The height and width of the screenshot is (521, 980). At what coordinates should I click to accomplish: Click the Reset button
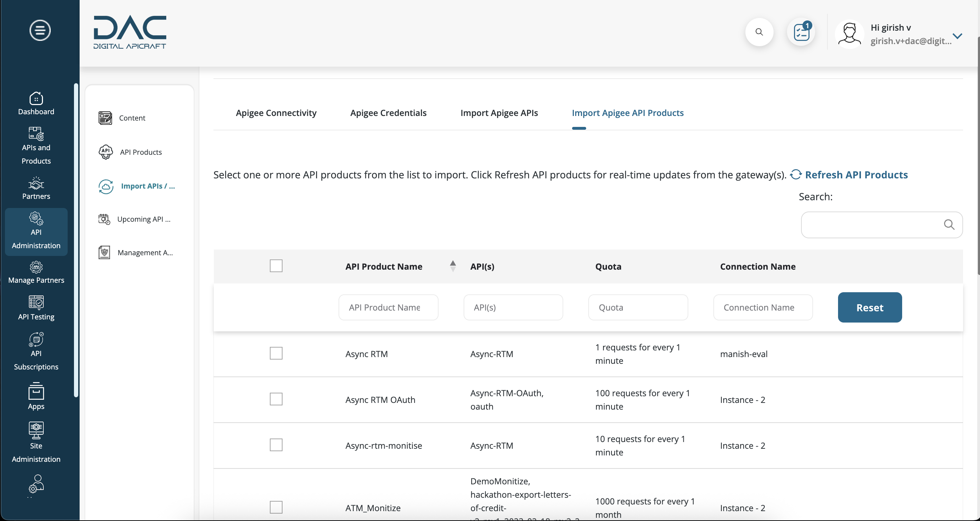click(x=870, y=307)
